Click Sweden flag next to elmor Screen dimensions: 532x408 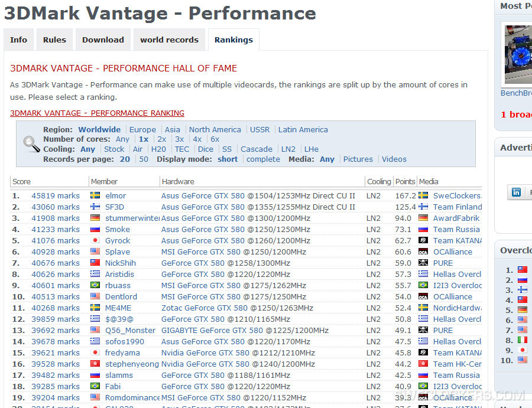[95, 195]
